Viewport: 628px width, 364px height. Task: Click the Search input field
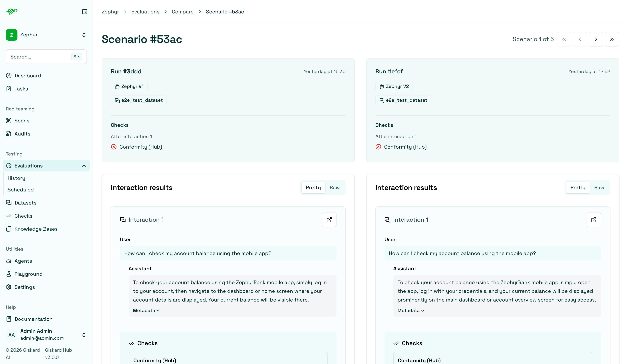(46, 56)
